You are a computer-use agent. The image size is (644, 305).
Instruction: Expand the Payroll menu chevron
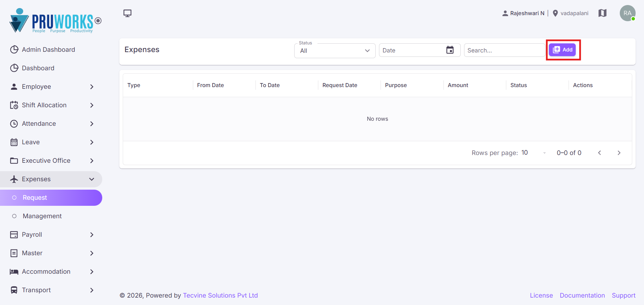[x=92, y=234]
